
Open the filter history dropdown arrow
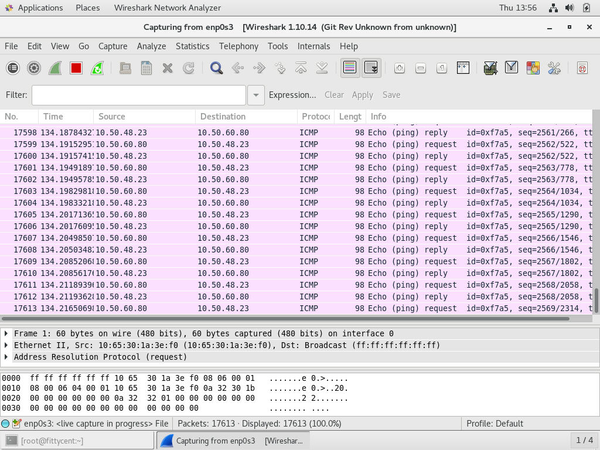(256, 95)
